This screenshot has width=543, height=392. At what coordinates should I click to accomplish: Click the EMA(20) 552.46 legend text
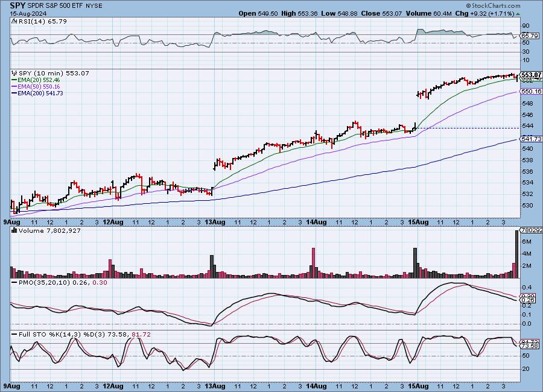39,80
